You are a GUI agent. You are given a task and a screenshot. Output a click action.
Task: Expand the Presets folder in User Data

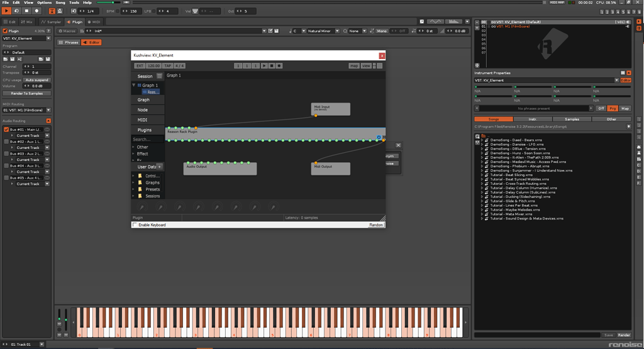pos(133,189)
